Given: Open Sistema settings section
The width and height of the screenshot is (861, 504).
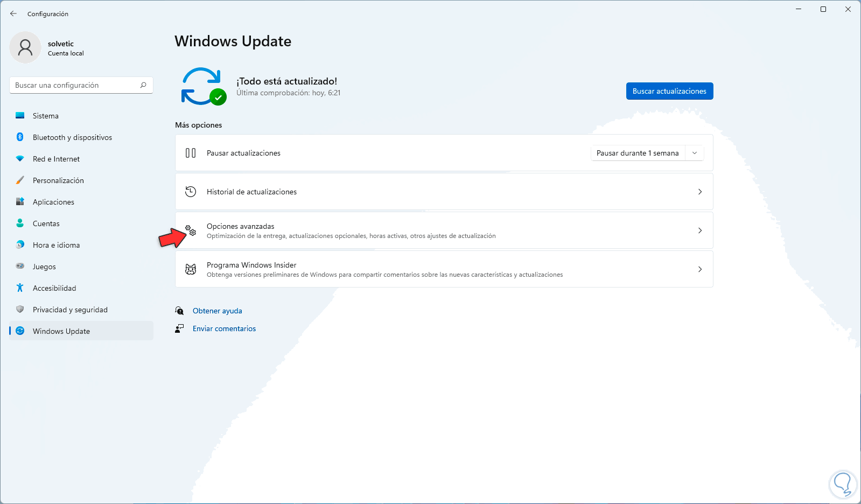Looking at the screenshot, I should (x=81, y=116).
